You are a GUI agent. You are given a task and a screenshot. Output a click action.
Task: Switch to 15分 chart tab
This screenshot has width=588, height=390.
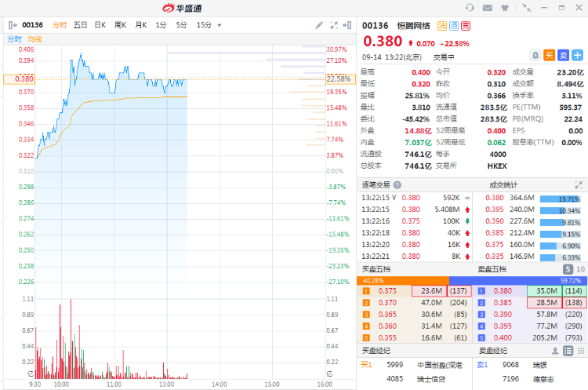[204, 25]
